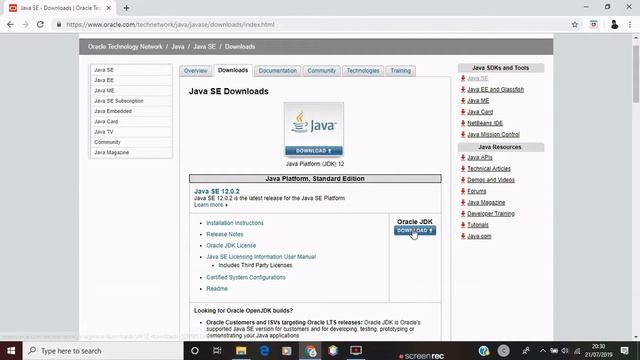Open the Readme link
Screen dimensions: 640x360
(x=217, y=289)
